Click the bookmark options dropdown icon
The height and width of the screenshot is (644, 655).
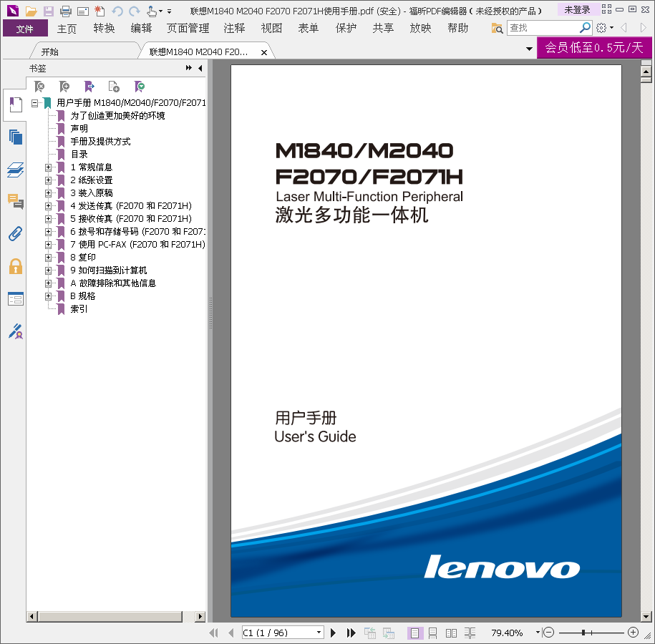[140, 87]
